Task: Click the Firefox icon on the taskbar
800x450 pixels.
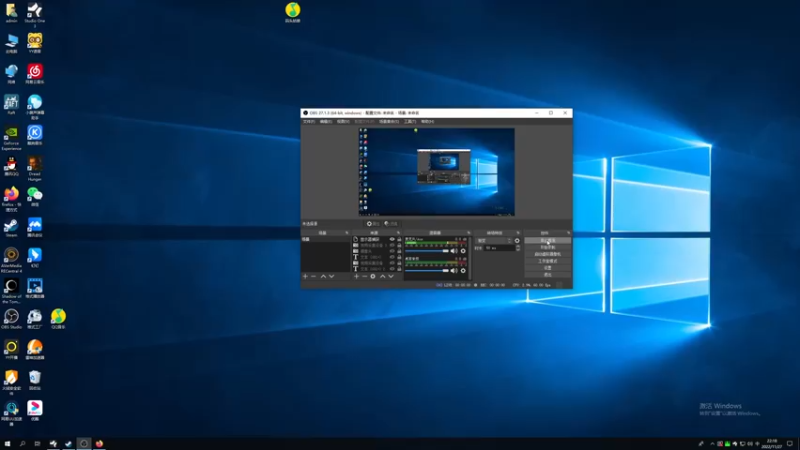Action: 99,443
